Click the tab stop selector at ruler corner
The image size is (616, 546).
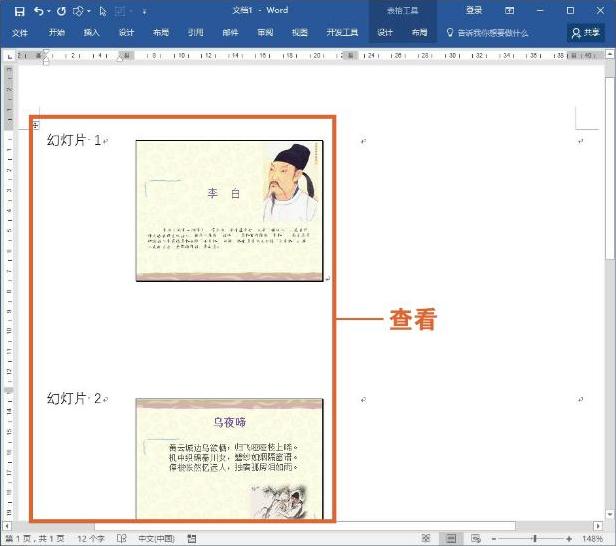(9, 56)
